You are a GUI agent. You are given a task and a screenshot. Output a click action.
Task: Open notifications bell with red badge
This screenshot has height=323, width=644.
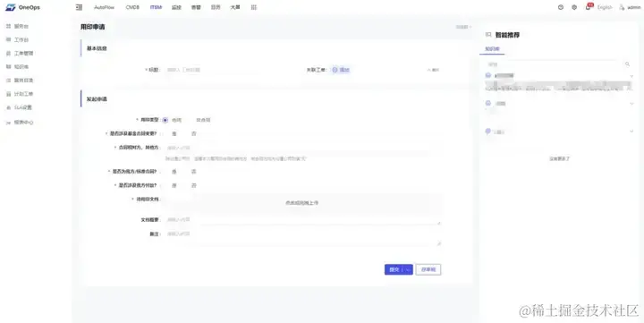coord(589,7)
